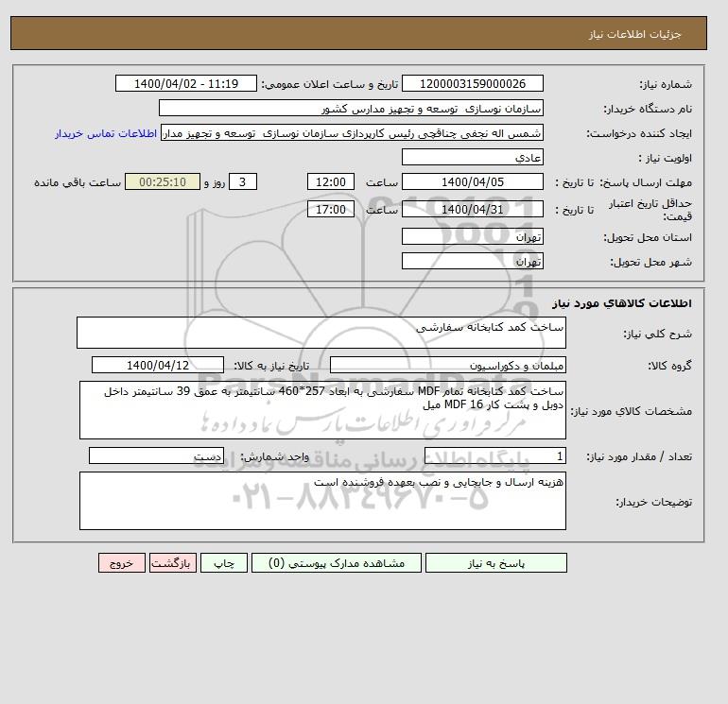
Task: Click the need date field 1400/04/12
Action: (x=158, y=365)
